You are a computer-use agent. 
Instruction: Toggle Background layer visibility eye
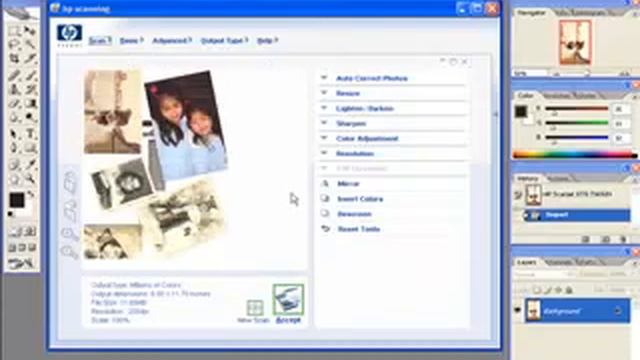518,311
